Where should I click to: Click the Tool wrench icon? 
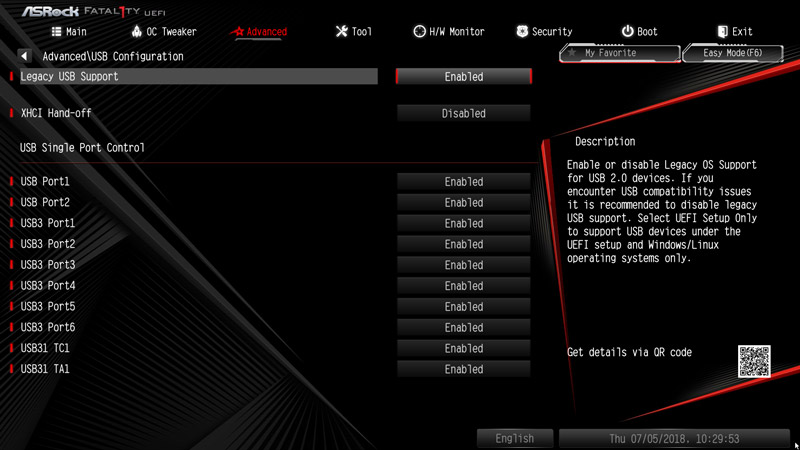tap(341, 32)
